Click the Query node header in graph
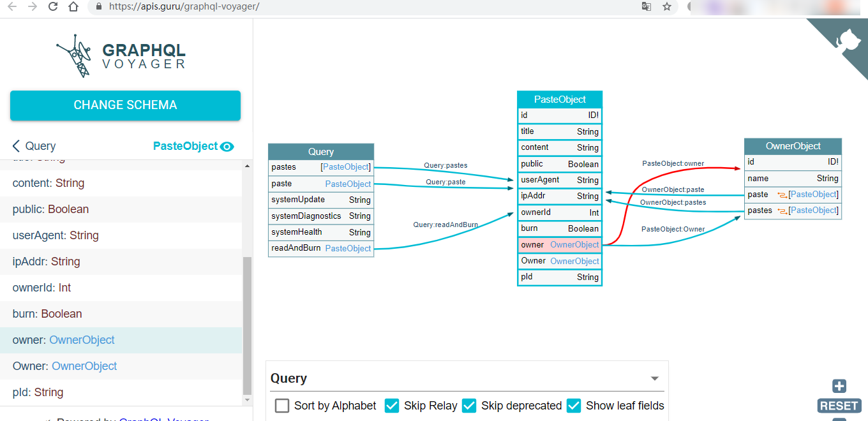The width and height of the screenshot is (868, 421). coord(321,152)
